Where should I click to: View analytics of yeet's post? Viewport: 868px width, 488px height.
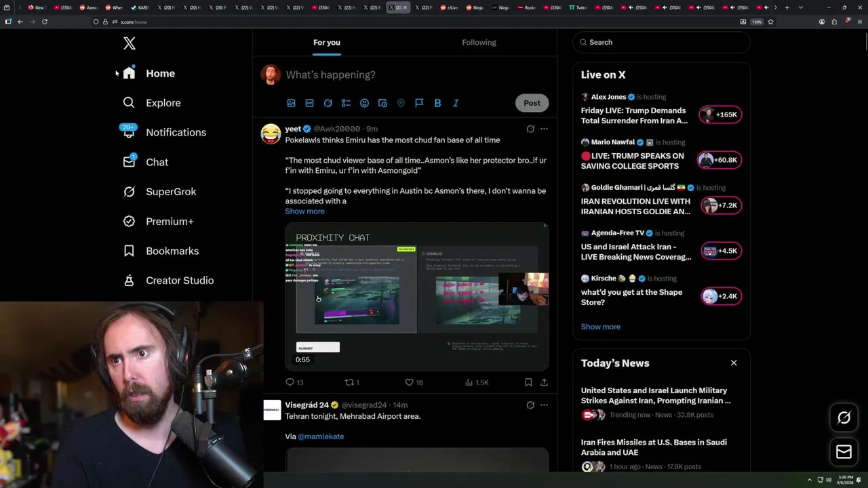click(477, 382)
